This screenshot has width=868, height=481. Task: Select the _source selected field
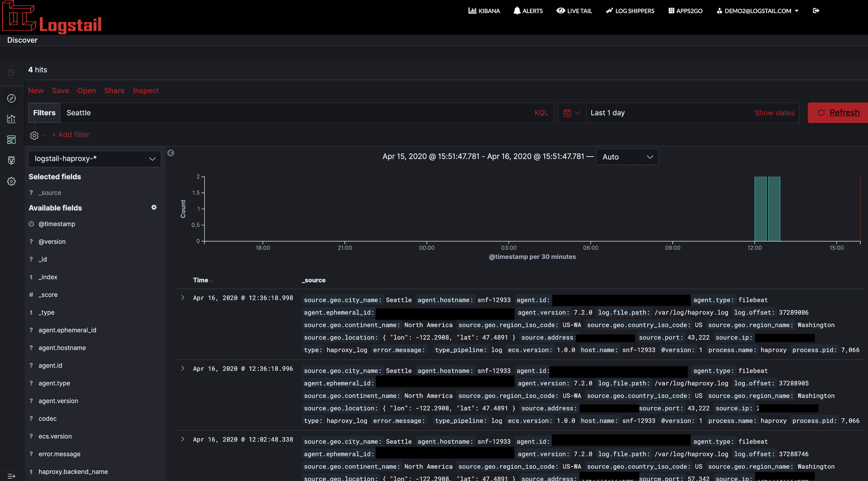[49, 192]
